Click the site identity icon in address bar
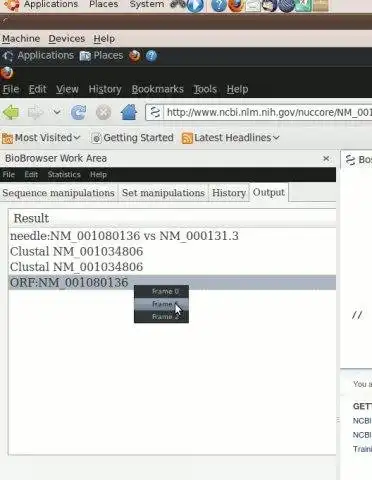This screenshot has width=372, height=480. tap(155, 112)
